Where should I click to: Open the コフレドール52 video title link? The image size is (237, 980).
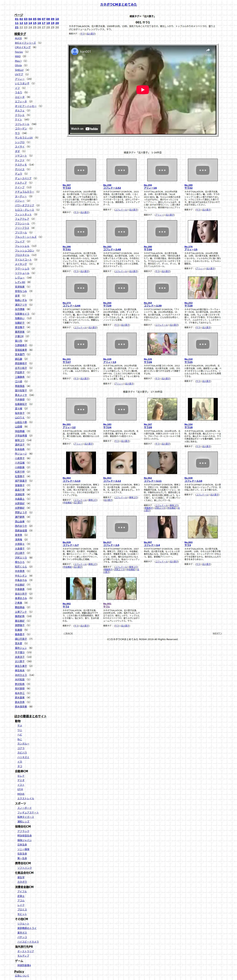click(112, 188)
